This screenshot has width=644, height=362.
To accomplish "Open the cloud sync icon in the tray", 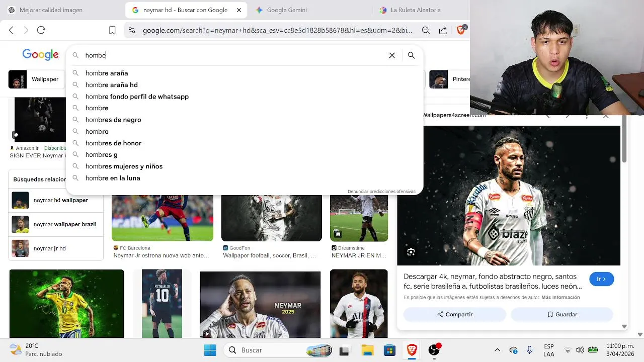I will 513,350.
